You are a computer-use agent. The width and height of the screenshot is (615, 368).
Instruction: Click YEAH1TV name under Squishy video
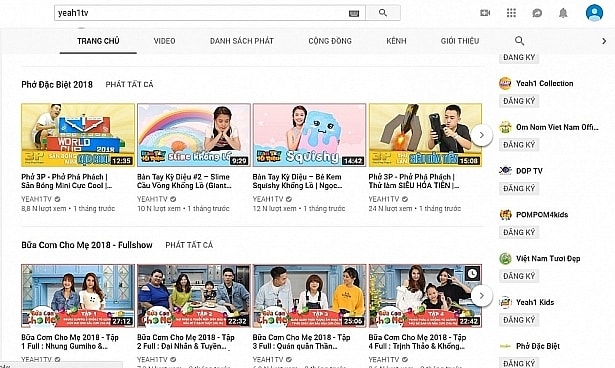(268, 199)
